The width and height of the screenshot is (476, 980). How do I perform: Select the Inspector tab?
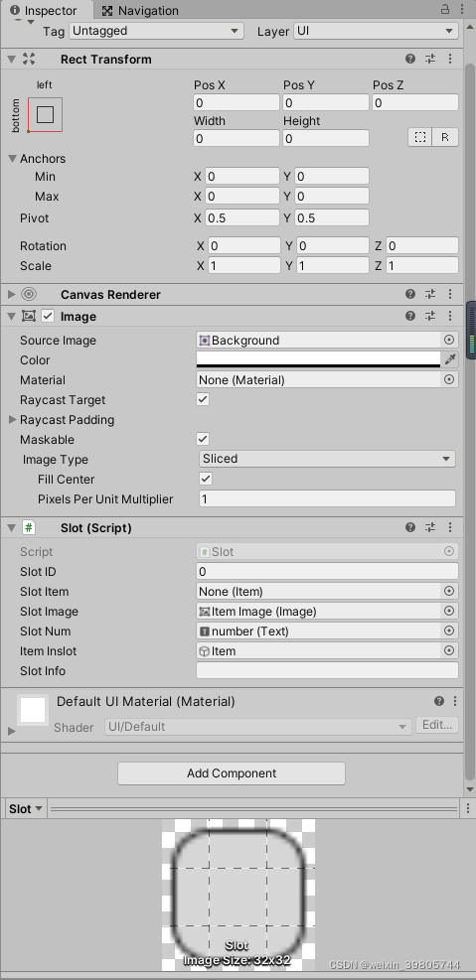pos(44,11)
